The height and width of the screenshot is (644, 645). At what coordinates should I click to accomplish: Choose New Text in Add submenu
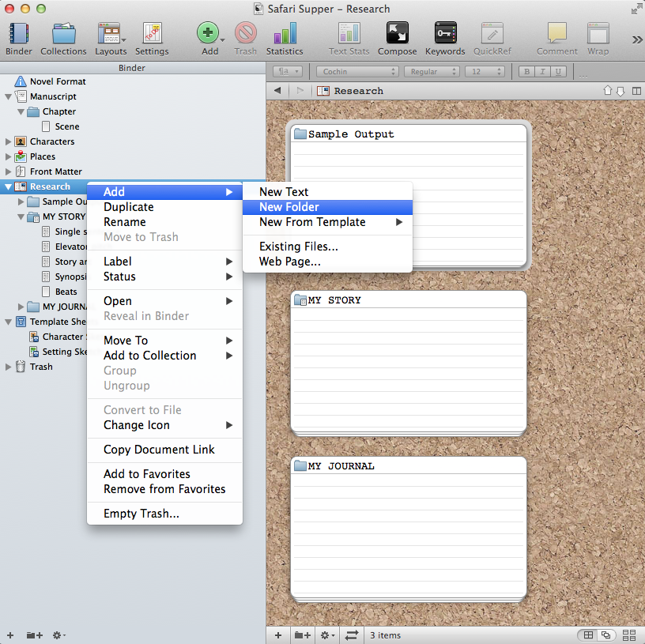click(327, 192)
